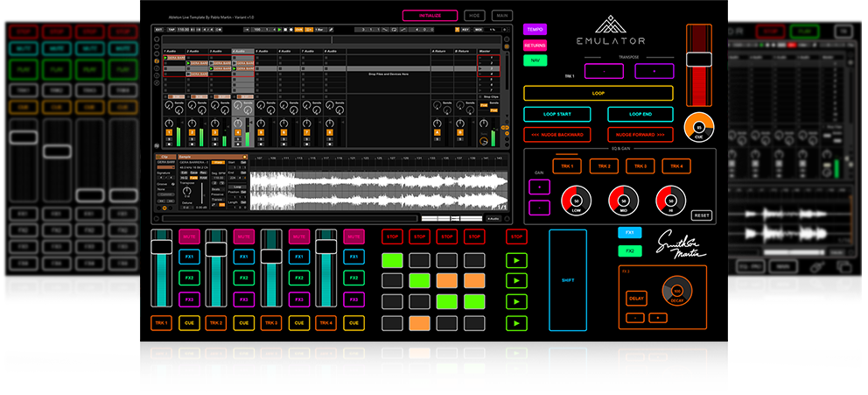Click the DECAY knob in the FX 3 panel

pos(677,291)
